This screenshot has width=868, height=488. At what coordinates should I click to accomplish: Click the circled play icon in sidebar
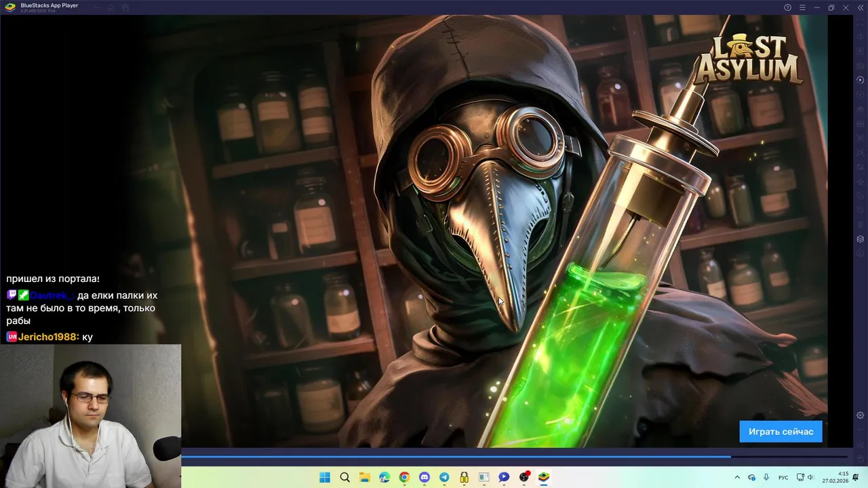point(860,80)
